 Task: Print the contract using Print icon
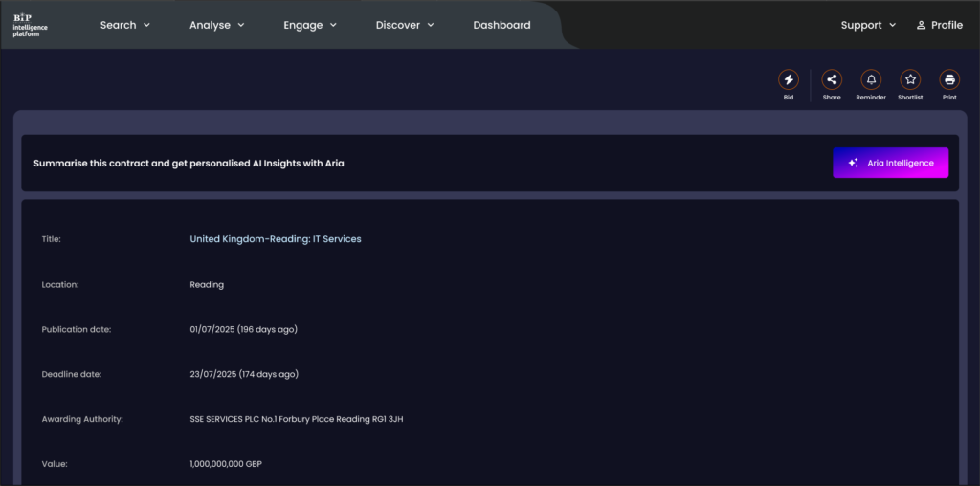point(949,80)
